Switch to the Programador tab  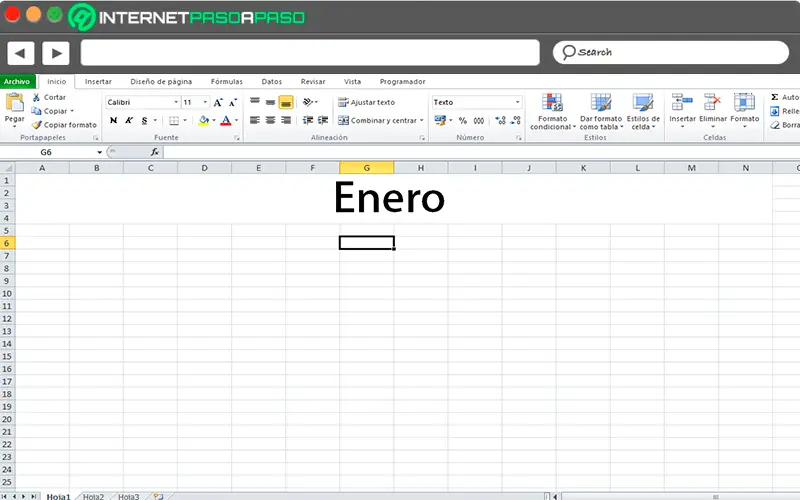pyautogui.click(x=403, y=82)
